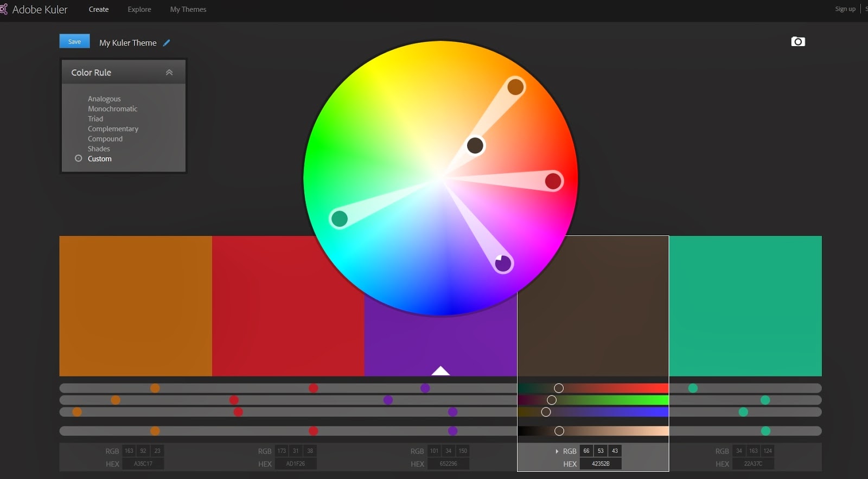
Task: Select the Shades color rule
Action: click(99, 149)
